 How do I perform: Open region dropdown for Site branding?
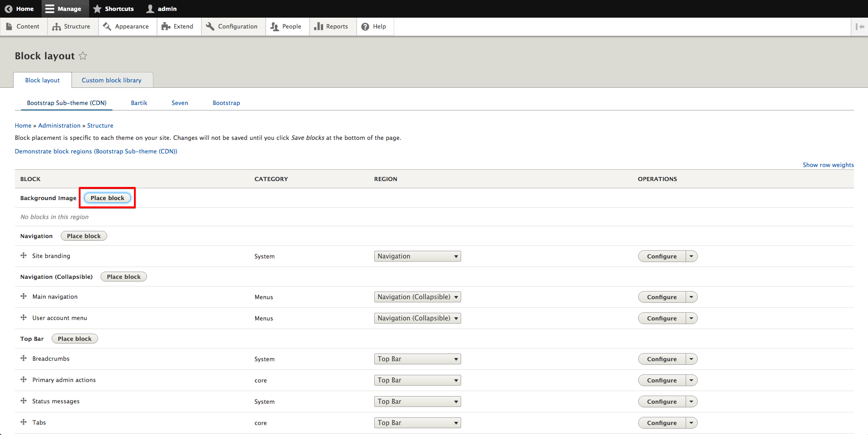click(x=417, y=256)
